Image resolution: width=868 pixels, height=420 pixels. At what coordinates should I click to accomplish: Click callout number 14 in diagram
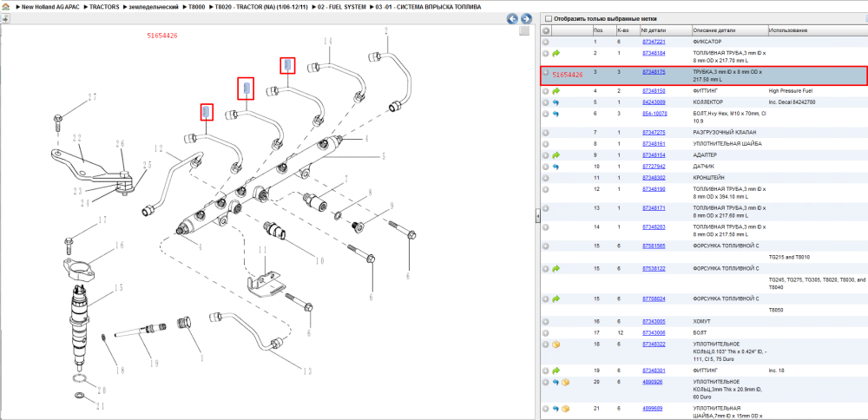[x=328, y=42]
